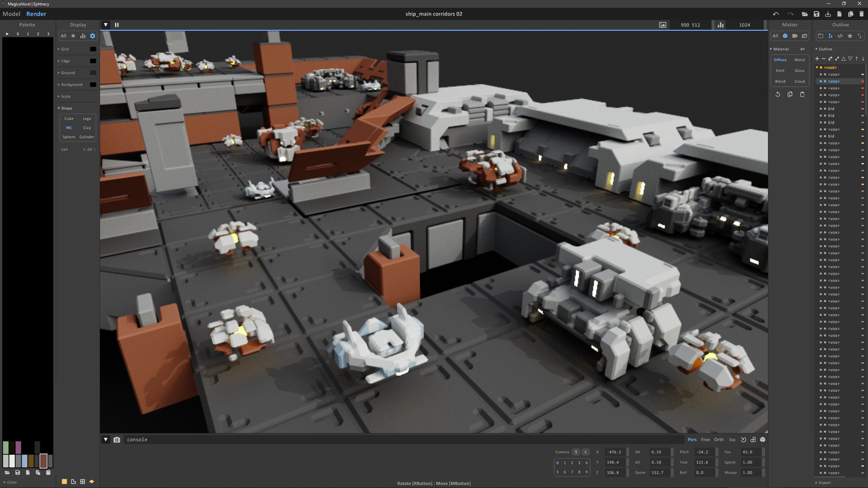Image resolution: width=868 pixels, height=488 pixels.
Task: Switch to the Model tab
Action: [x=12, y=14]
